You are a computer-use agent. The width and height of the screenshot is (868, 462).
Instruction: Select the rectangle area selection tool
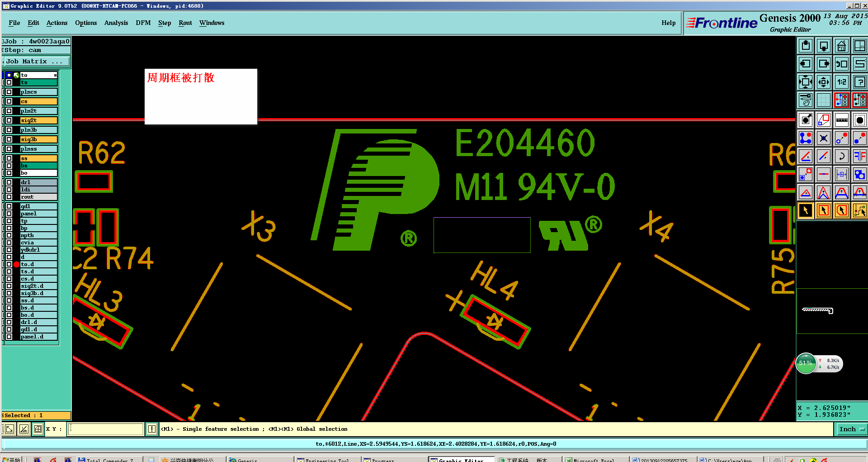click(x=824, y=210)
